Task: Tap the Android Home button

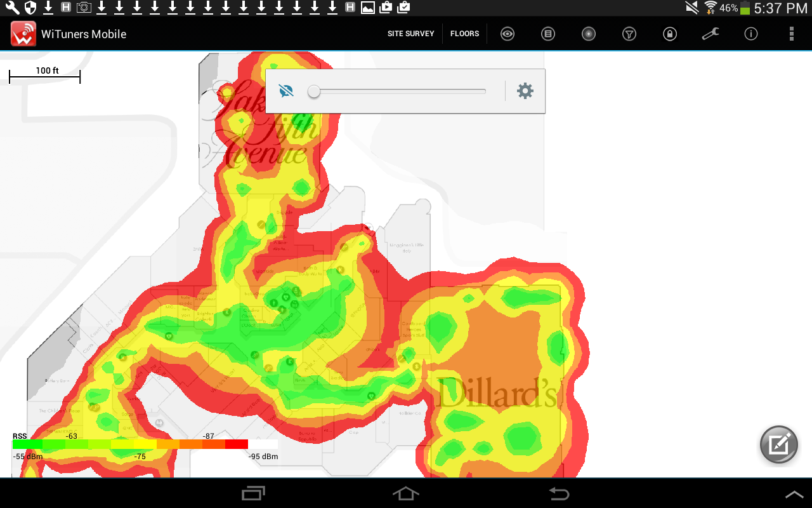Action: 406,493
